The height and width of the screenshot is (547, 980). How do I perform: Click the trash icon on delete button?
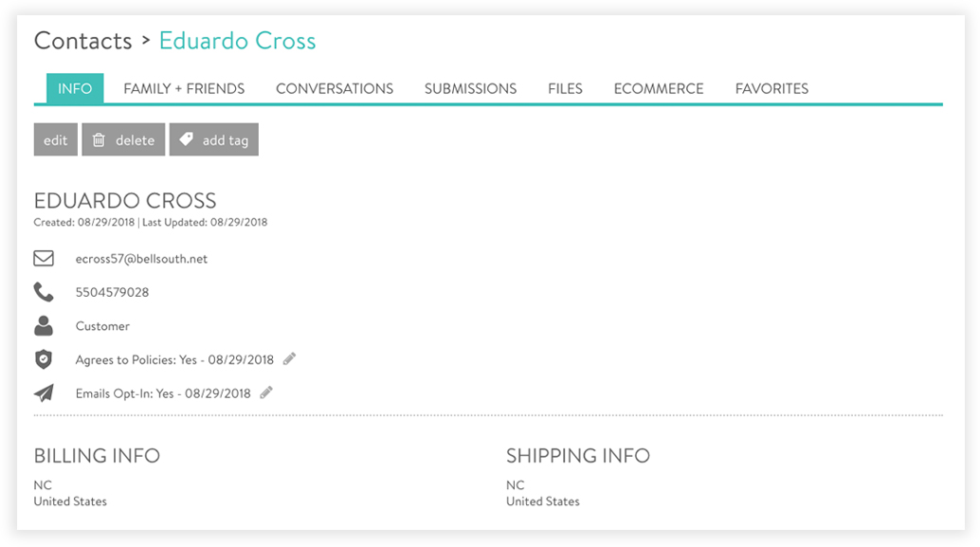(x=99, y=140)
